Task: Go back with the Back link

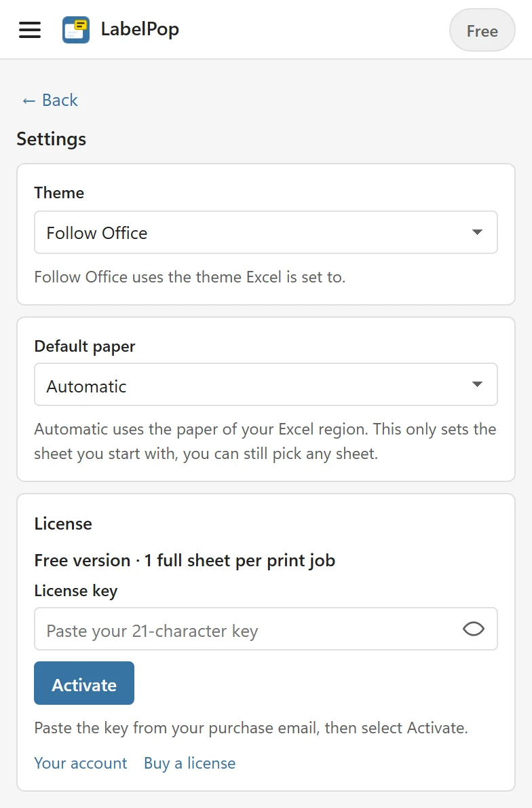Action: click(x=50, y=100)
